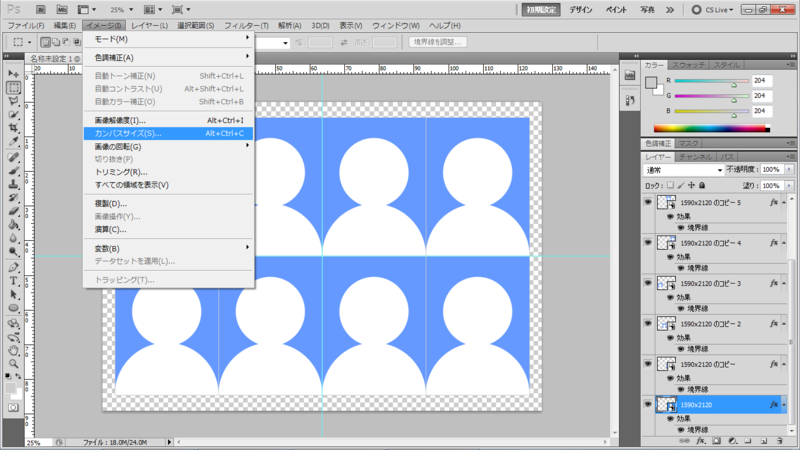Hide layer 1590x2120 のコピー 5
Viewport: 800px width, 450px height.
tap(648, 202)
